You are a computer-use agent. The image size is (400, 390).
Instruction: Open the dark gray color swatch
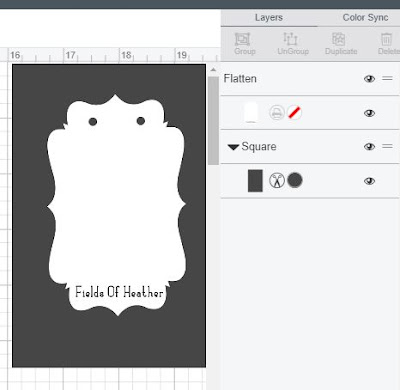[295, 180]
